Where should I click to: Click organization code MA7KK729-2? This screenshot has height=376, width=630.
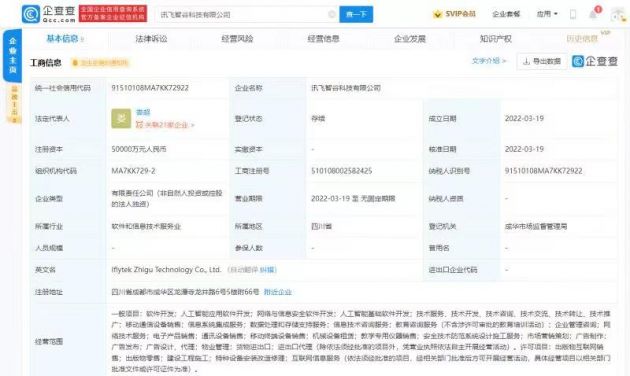pos(133,171)
